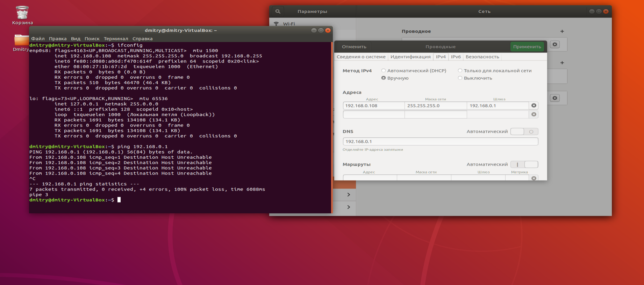This screenshot has height=285, width=644.
Task: Minimize the terminal window
Action: coord(314,30)
